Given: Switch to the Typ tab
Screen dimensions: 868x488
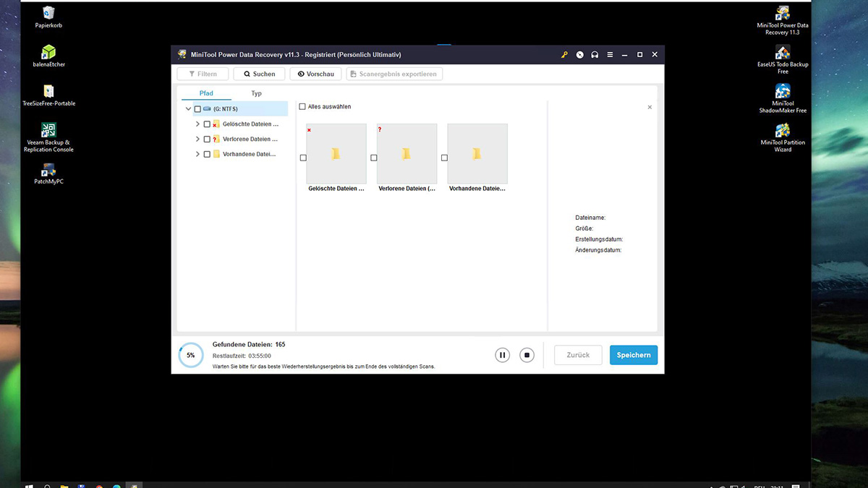Looking at the screenshot, I should pos(256,93).
